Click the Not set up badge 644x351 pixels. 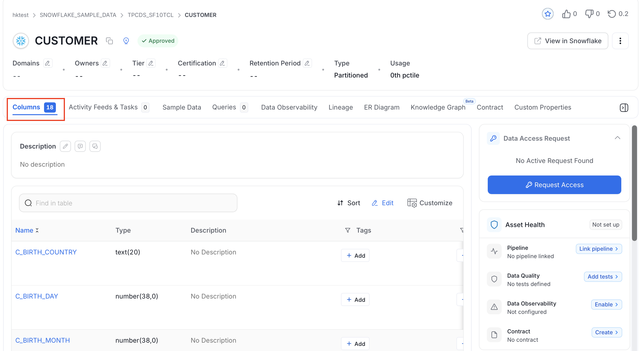(606, 224)
